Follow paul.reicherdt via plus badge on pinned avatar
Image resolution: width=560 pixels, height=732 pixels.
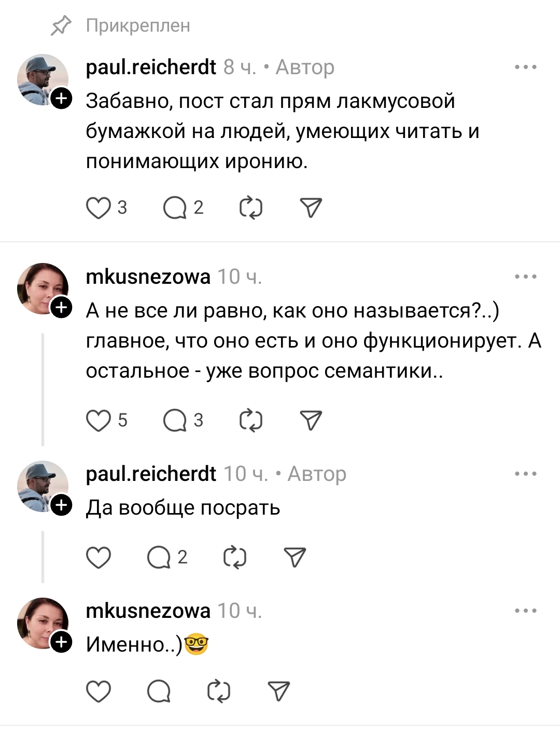click(61, 99)
